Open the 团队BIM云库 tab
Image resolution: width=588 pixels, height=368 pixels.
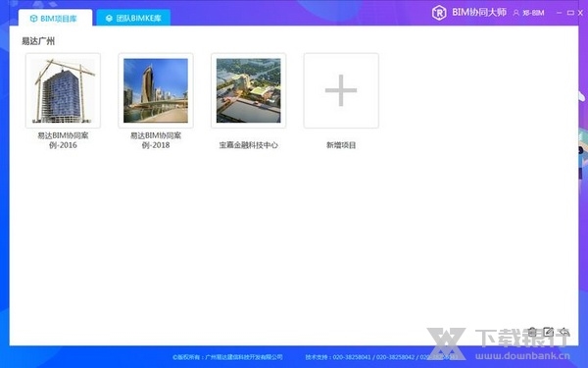(x=133, y=18)
